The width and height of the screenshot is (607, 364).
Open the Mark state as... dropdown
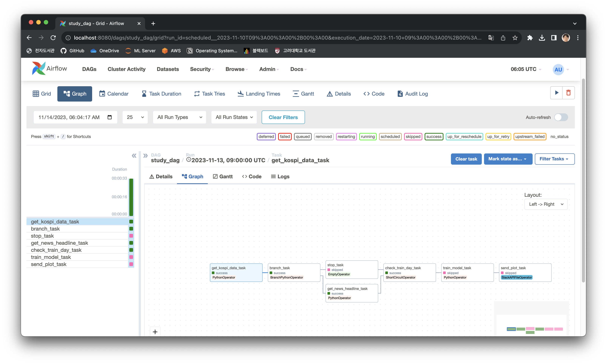tap(508, 159)
